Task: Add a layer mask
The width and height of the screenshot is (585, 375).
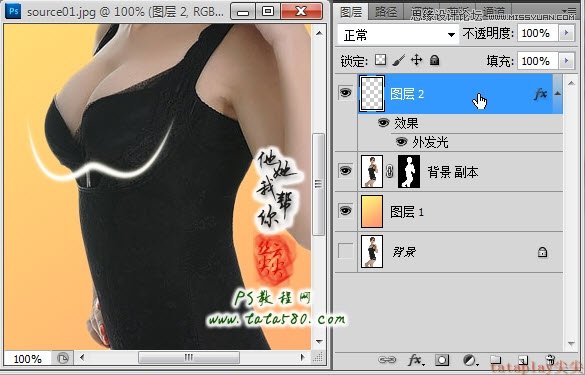Action: 442,360
